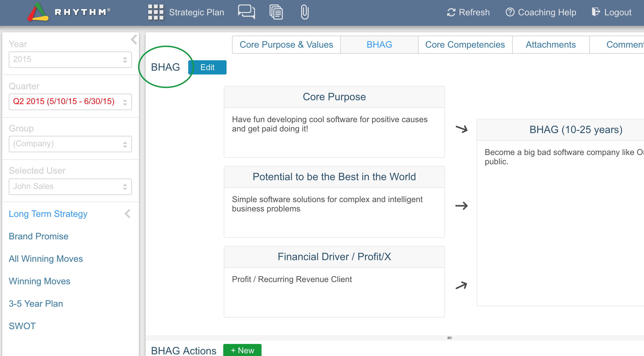Click 'Become a big bad software company' text
644x356 pixels.
564,157
